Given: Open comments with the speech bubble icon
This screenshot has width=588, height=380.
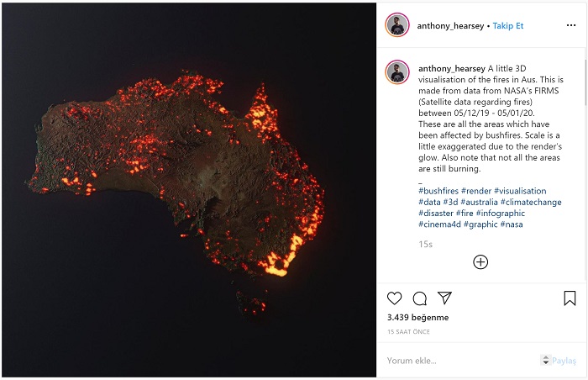Looking at the screenshot, I should click(420, 298).
